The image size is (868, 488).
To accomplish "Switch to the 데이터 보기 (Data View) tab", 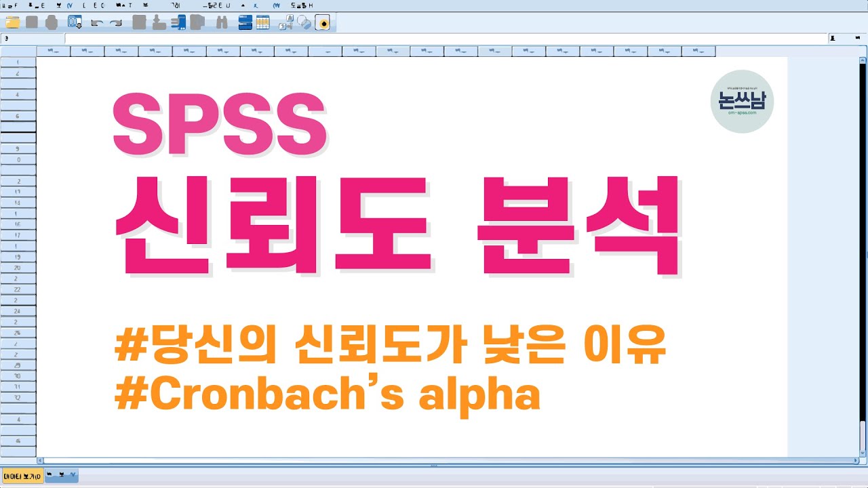I will [x=23, y=476].
